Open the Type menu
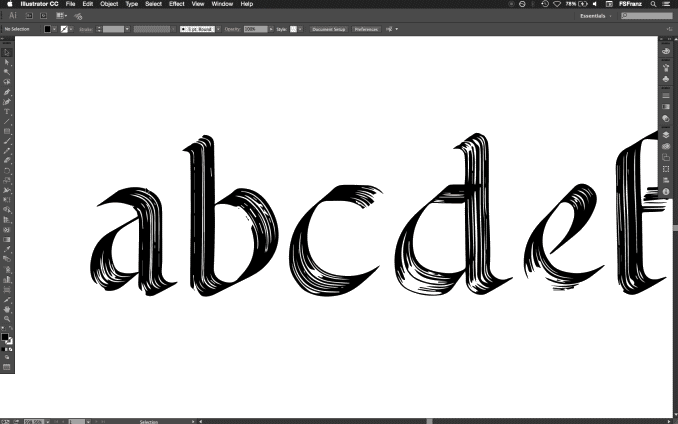 [131, 4]
